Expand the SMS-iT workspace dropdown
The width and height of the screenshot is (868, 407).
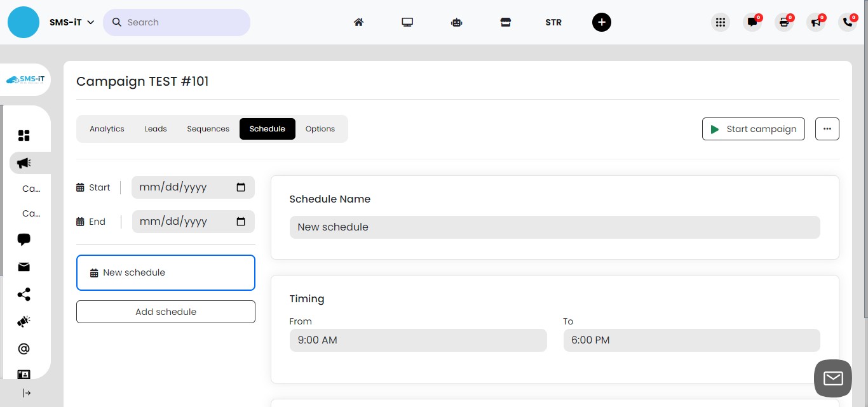point(72,22)
